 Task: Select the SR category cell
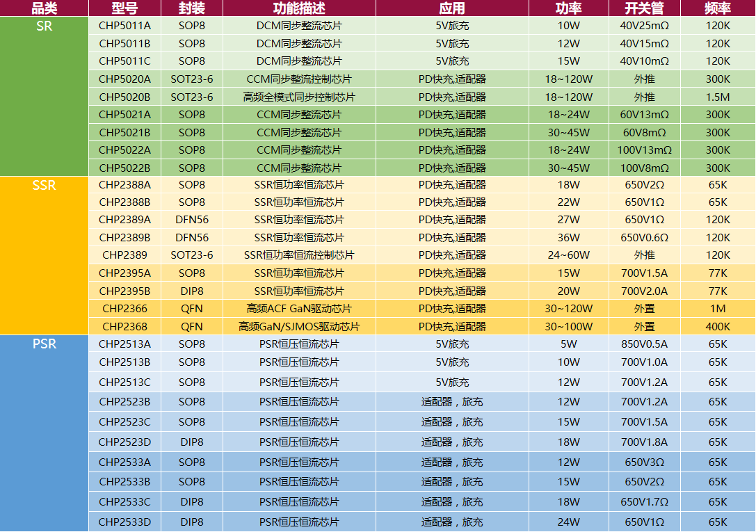pos(44,97)
